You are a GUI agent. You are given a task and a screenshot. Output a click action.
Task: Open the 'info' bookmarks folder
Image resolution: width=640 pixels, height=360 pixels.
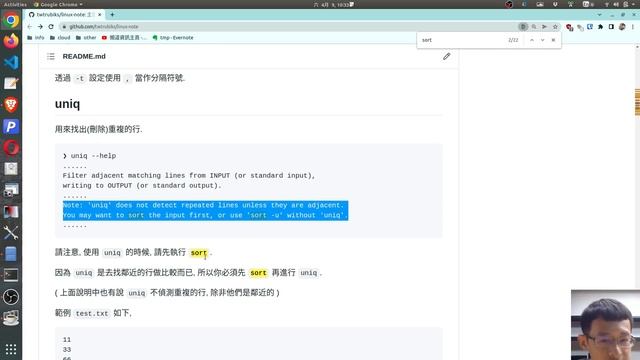click(36, 38)
